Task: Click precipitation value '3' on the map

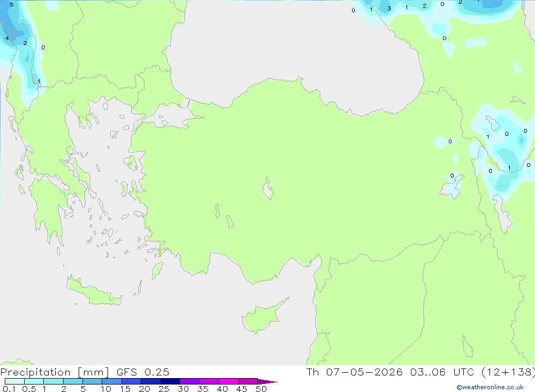Action: [x=389, y=9]
